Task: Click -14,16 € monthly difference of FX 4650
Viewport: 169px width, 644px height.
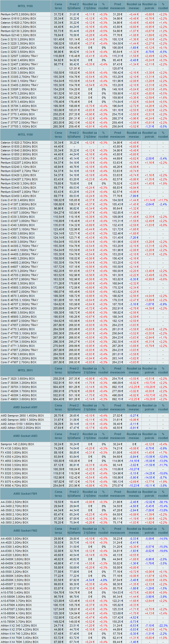Action: pyautogui.click(x=134, y=461)
